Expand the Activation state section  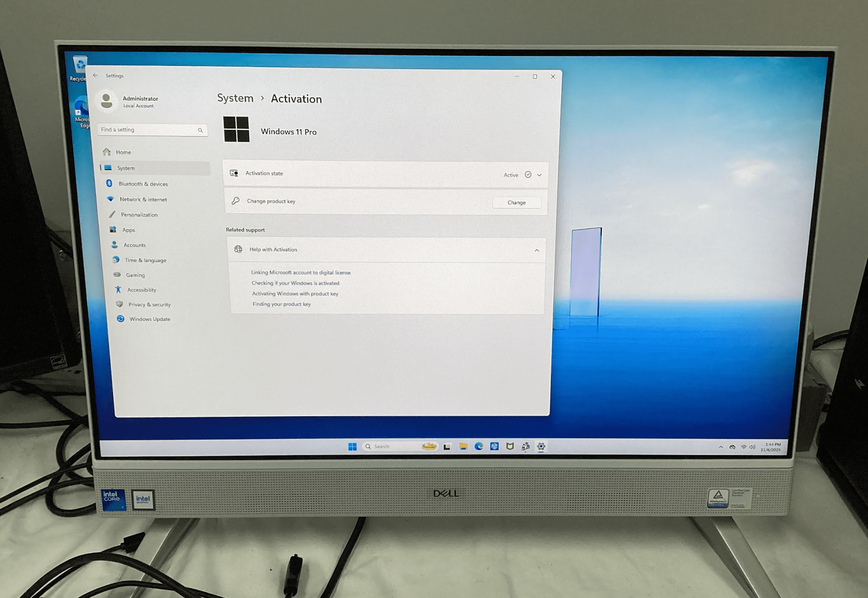click(539, 175)
